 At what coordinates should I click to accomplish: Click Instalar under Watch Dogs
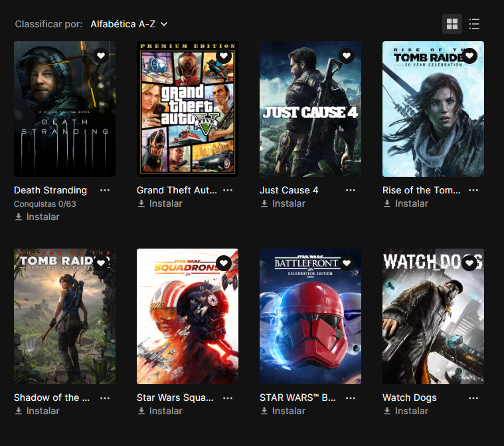pos(406,411)
